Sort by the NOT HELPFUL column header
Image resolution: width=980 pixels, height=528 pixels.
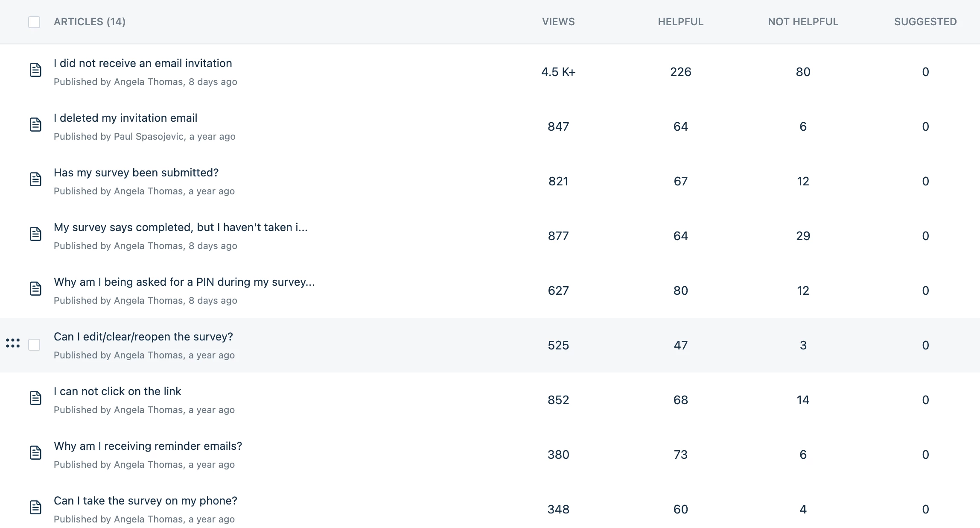pyautogui.click(x=803, y=22)
